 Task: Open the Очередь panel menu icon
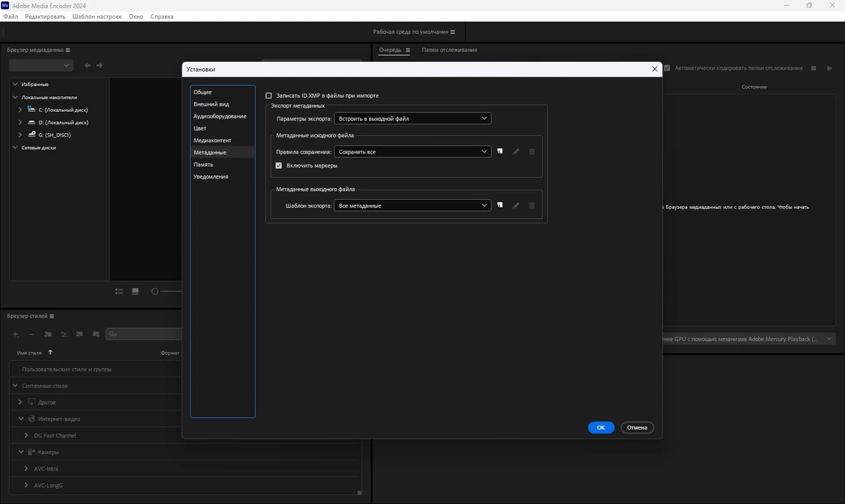point(407,50)
